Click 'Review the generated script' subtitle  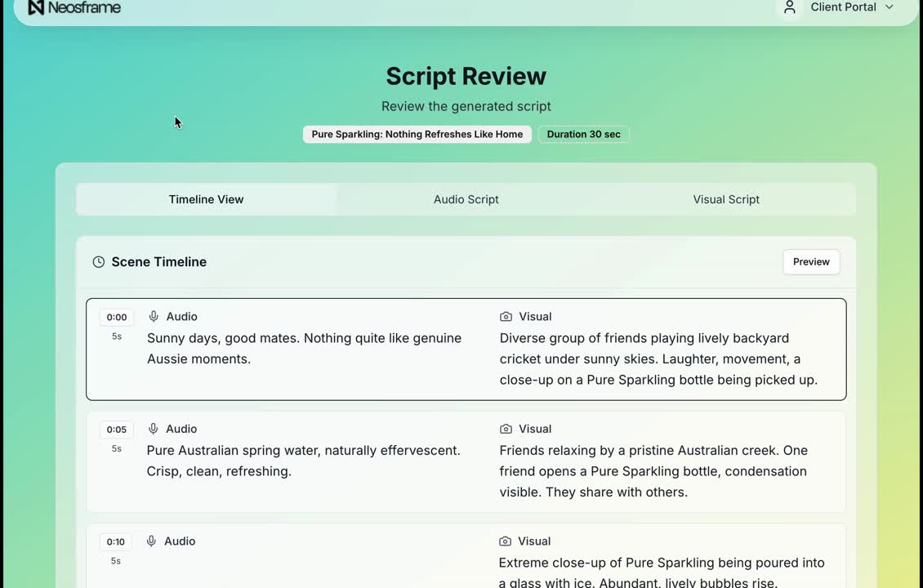466,106
